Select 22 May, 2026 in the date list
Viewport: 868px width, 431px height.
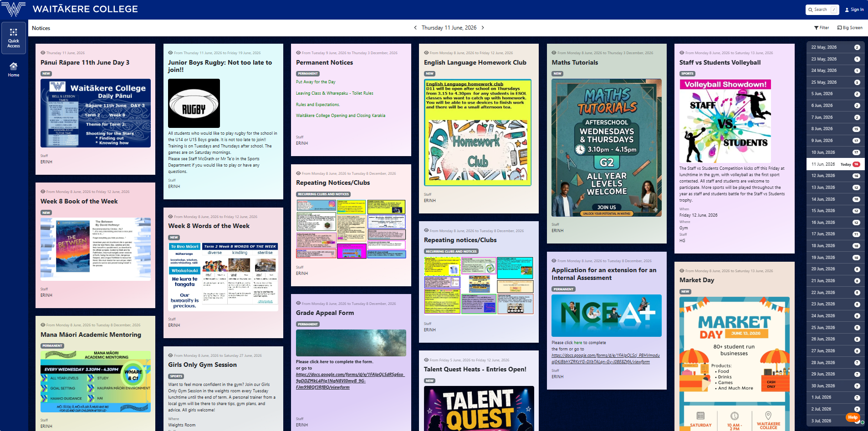836,47
